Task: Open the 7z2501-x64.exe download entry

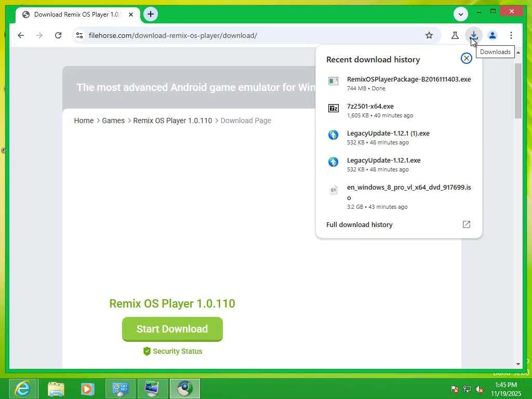Action: tap(398, 111)
